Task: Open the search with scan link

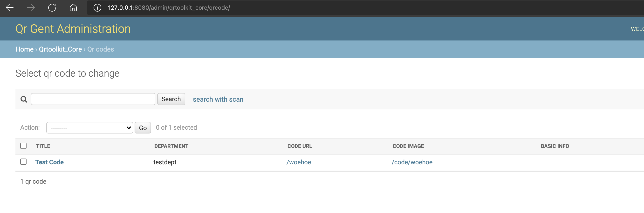Action: pyautogui.click(x=218, y=99)
